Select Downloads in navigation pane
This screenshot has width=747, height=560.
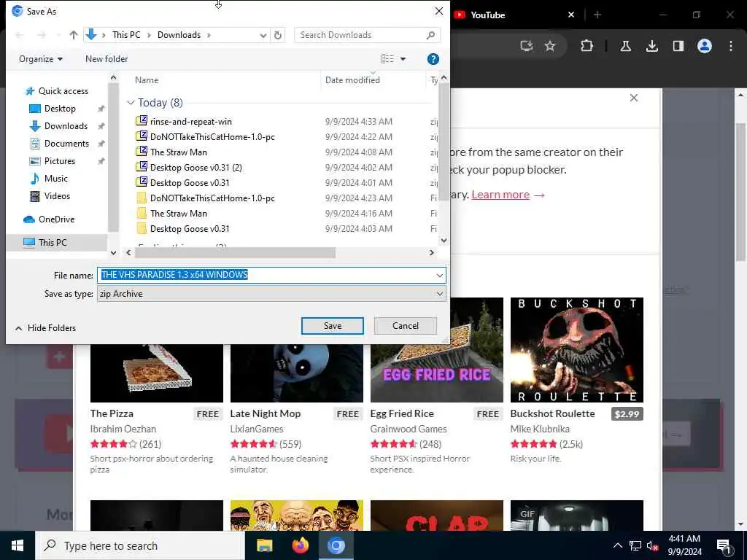pos(66,126)
